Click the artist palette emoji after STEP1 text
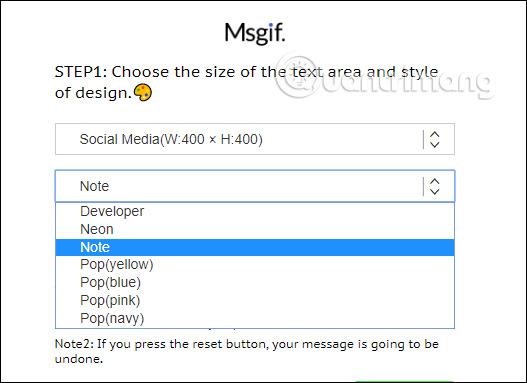 point(143,92)
